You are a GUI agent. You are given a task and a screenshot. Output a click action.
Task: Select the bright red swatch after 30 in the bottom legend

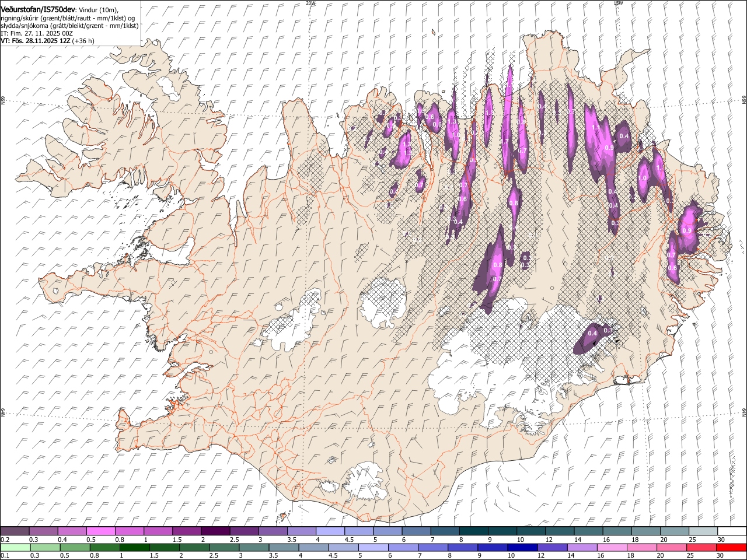point(731,547)
